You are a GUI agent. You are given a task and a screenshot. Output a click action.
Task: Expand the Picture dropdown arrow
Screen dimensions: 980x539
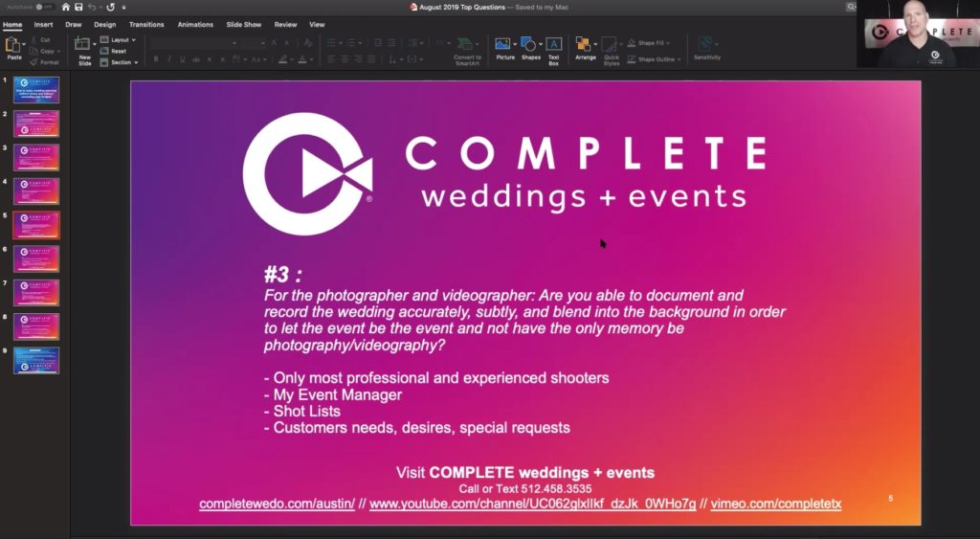click(x=515, y=44)
